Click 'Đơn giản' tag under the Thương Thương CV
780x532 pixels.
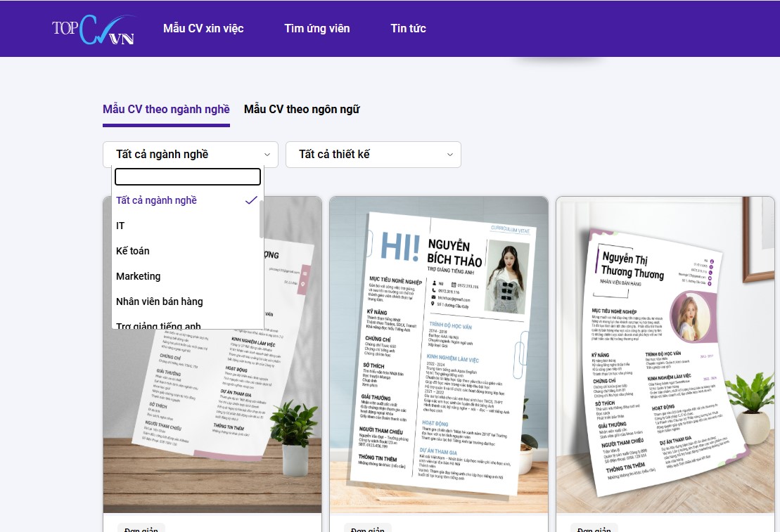pyautogui.click(x=594, y=528)
